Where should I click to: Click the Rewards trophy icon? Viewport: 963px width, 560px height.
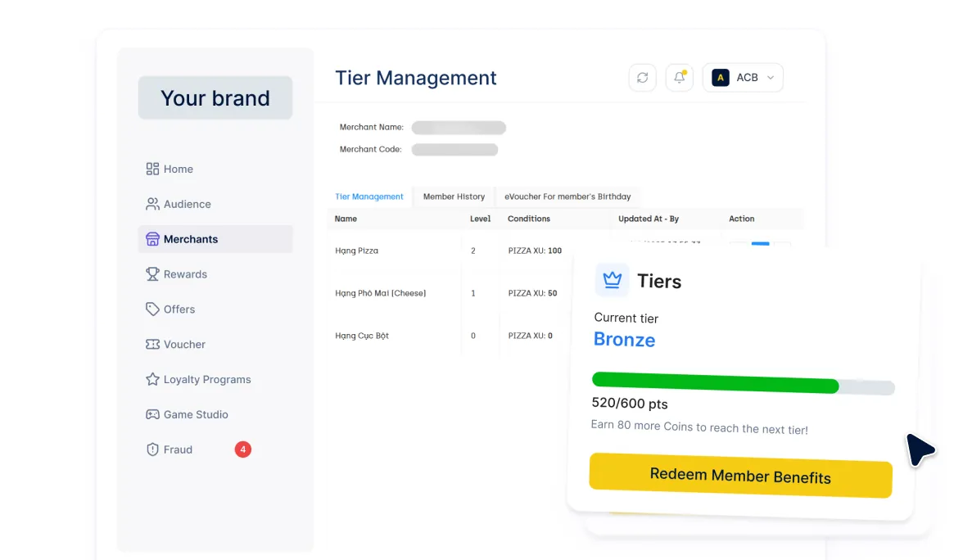[152, 273]
